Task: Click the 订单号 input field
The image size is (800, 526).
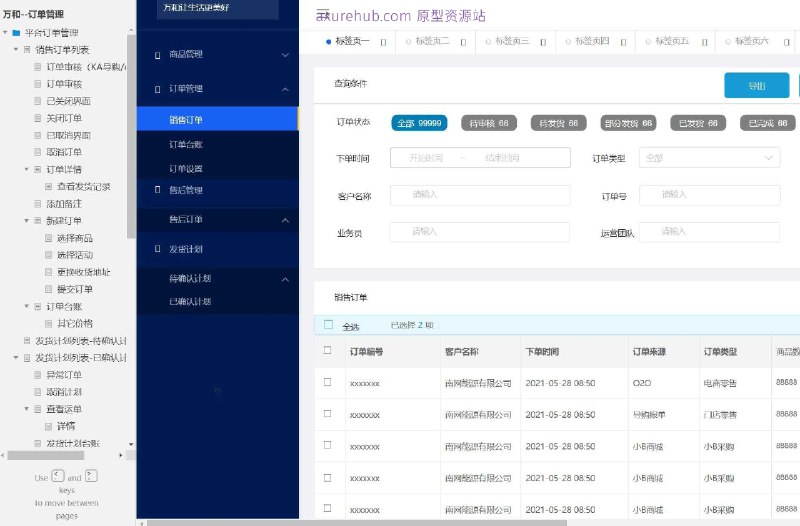Action: click(x=709, y=195)
